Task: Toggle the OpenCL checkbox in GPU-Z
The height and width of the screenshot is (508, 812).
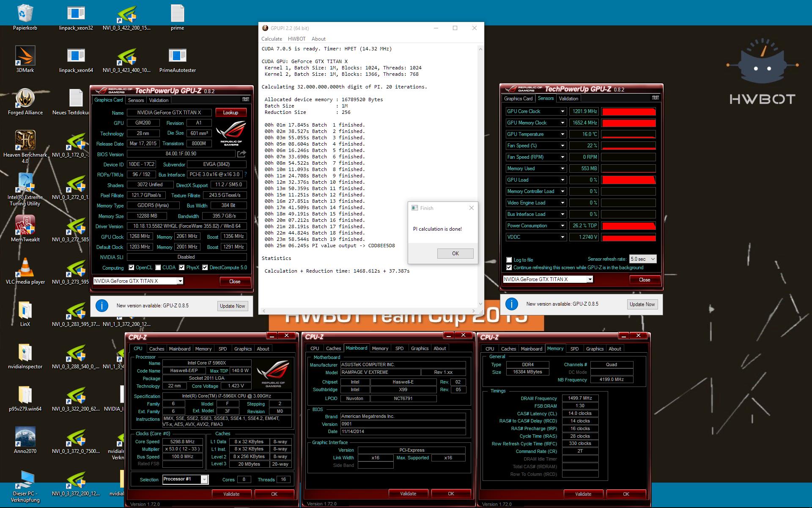Action: click(x=132, y=268)
